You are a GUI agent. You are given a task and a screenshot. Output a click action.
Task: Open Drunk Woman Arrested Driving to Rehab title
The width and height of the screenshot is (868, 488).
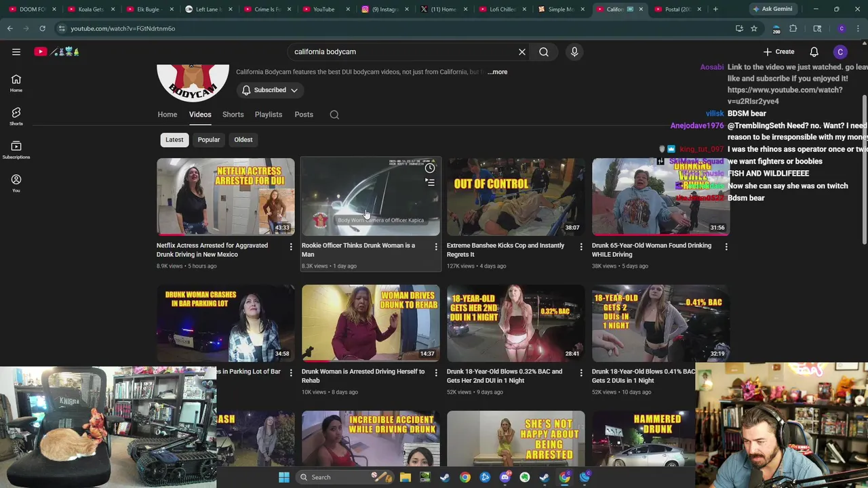tap(363, 376)
